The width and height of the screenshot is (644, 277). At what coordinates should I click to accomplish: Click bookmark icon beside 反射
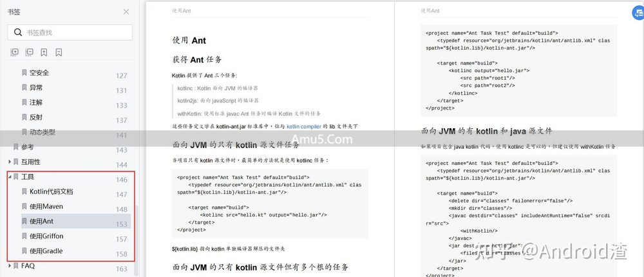[x=24, y=117]
